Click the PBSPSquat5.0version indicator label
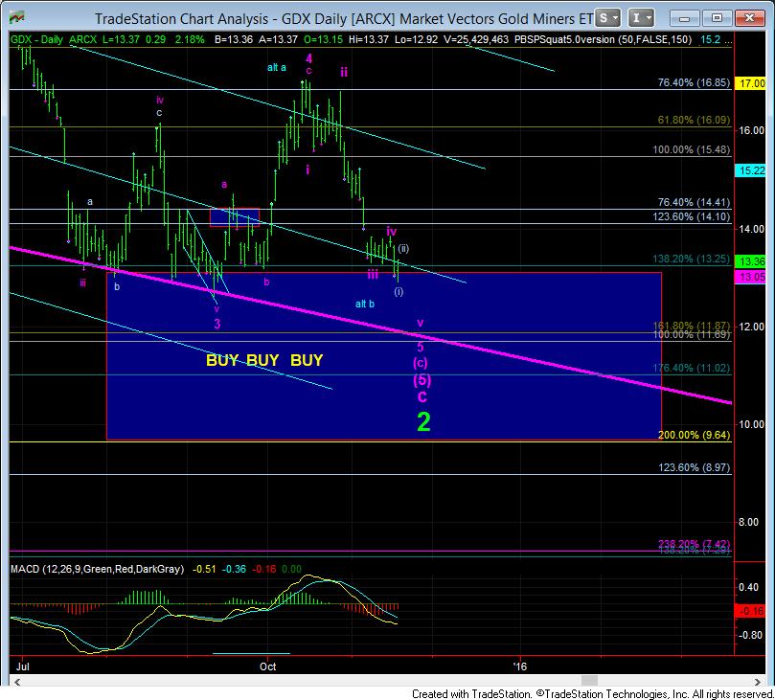This screenshot has height=700, width=775. [x=603, y=39]
